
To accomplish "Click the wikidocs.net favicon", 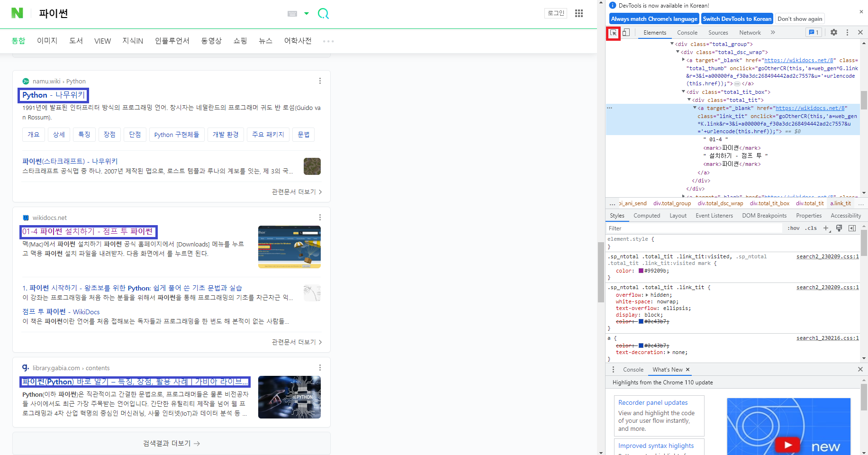I will [x=26, y=218].
